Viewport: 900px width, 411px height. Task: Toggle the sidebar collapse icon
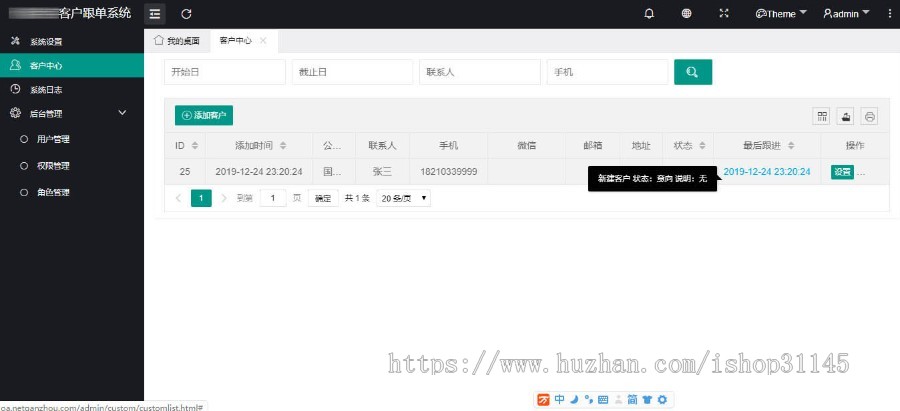(x=154, y=14)
